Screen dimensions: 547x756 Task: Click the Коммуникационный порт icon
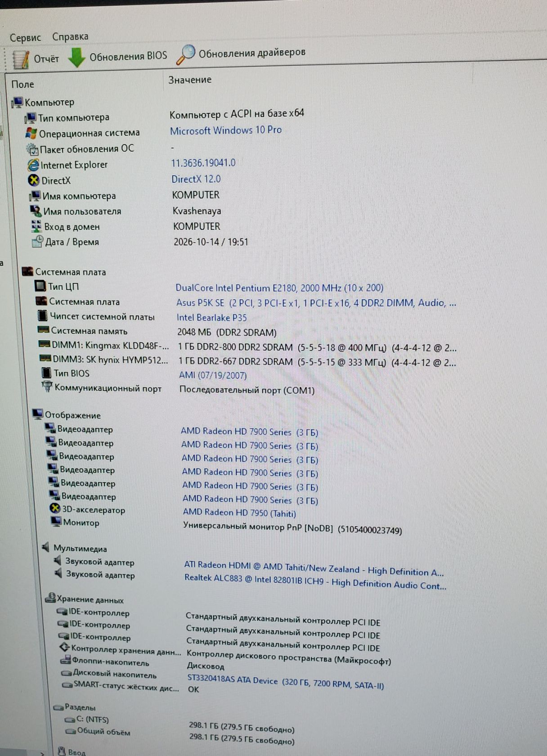[47, 387]
